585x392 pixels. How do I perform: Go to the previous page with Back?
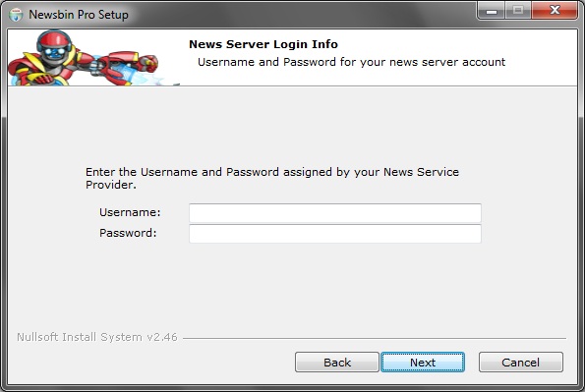coord(337,363)
